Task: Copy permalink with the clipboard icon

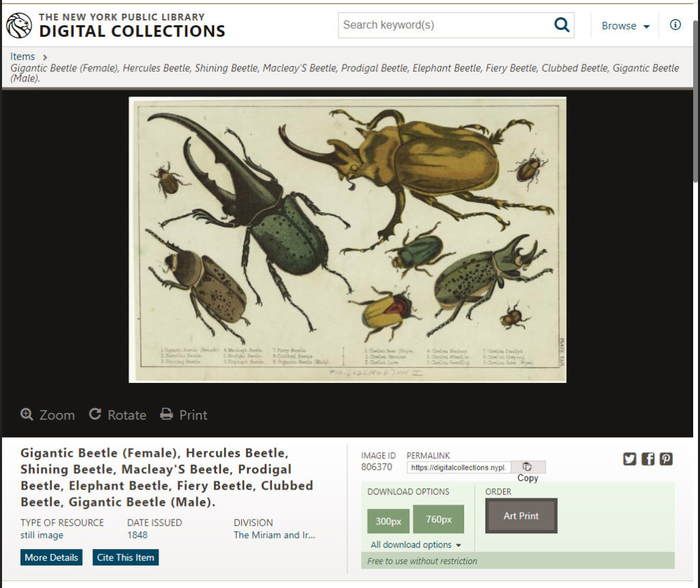Action: (x=527, y=466)
